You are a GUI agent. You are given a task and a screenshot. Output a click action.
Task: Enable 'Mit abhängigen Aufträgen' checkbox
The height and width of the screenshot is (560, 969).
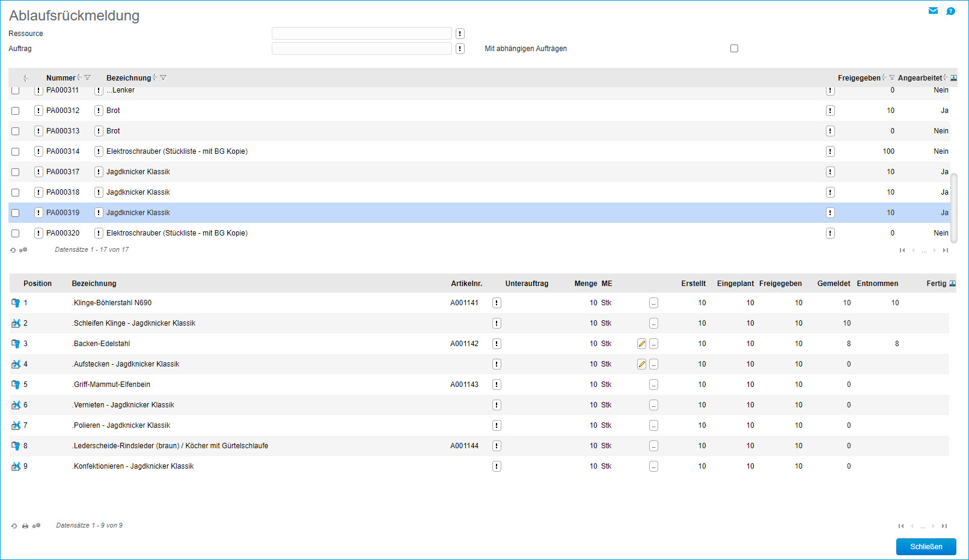(x=734, y=49)
